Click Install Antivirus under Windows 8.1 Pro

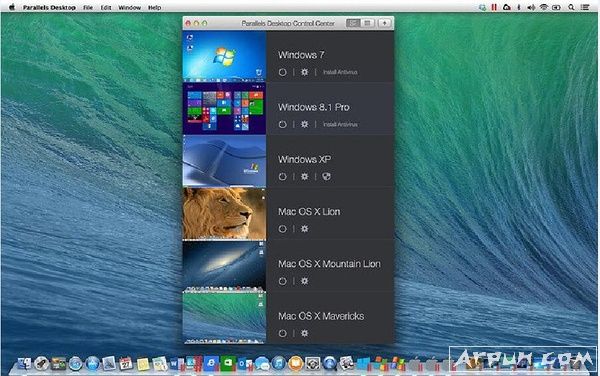coord(340,124)
